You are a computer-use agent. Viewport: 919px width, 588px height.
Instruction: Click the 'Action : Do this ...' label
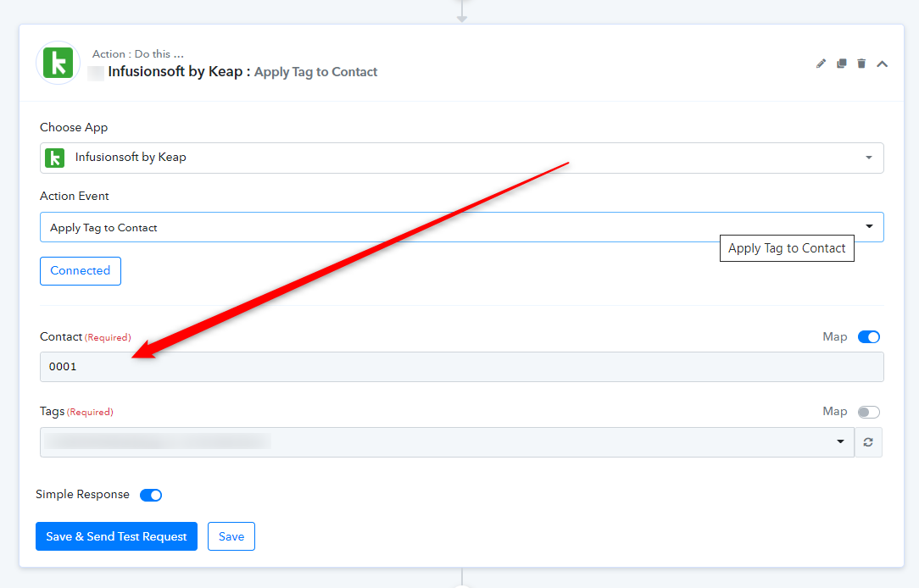pos(137,54)
